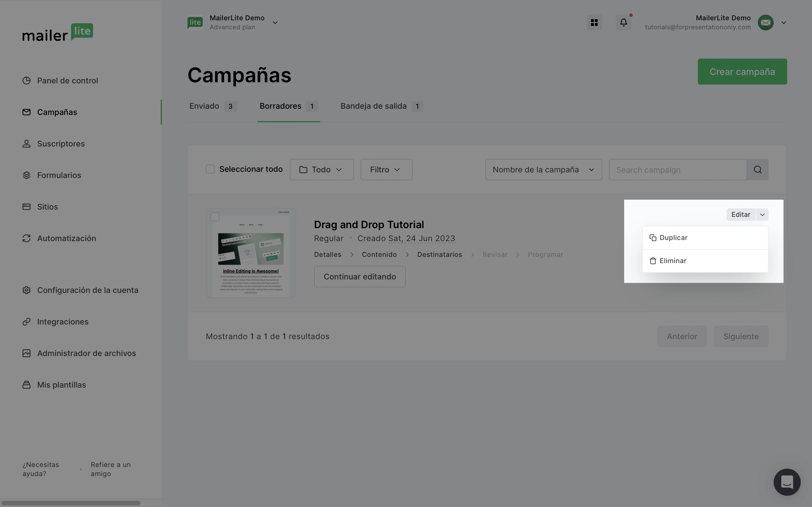Select Eliminar in the dropdown menu
This screenshot has width=812, height=507.
pos(672,261)
